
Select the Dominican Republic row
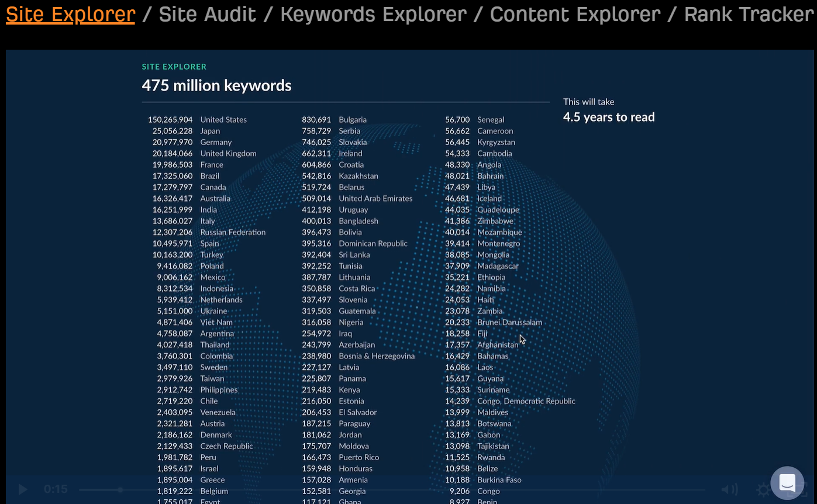click(355, 243)
